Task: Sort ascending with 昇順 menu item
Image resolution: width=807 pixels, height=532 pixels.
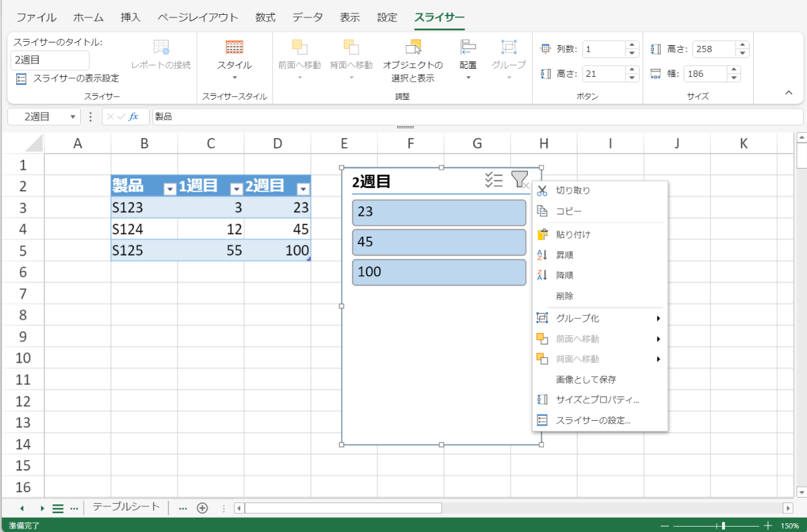Action: 564,255
